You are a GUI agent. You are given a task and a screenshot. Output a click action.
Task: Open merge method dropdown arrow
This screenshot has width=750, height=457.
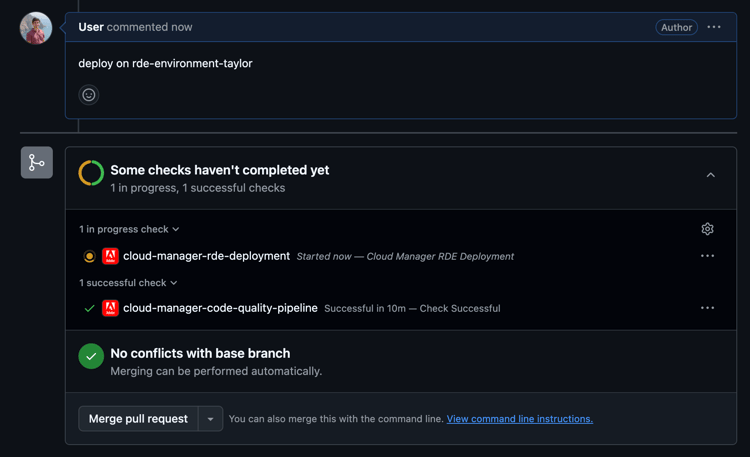(210, 419)
